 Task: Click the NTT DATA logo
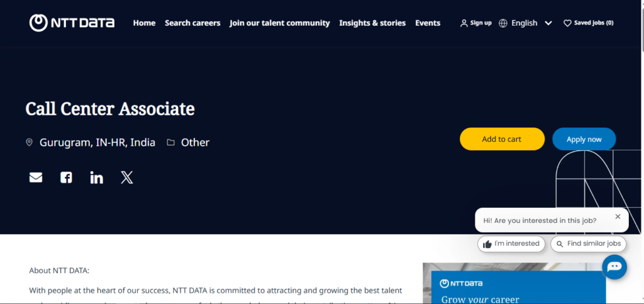[72, 23]
